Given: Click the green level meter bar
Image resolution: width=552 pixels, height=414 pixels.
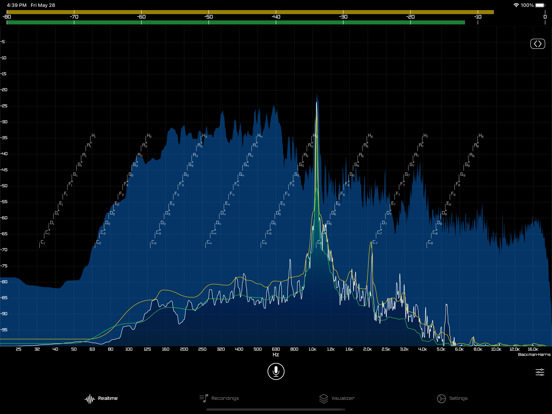Looking at the screenshot, I should point(236,23).
